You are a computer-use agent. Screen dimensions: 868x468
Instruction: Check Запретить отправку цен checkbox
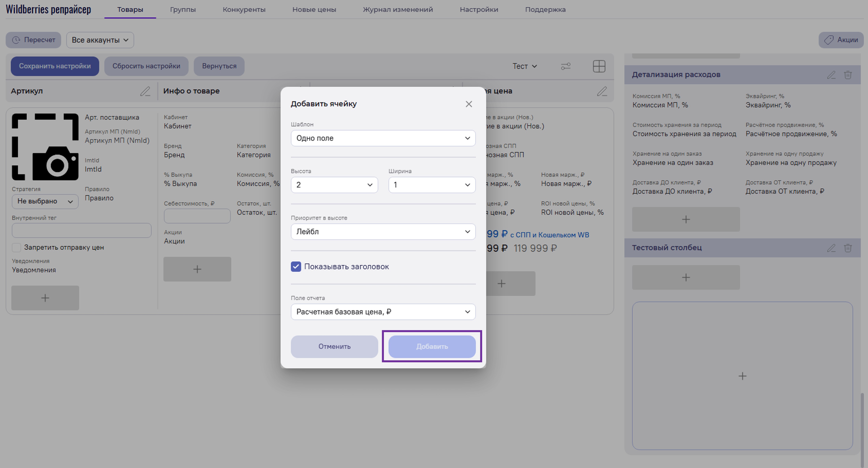[17, 248]
